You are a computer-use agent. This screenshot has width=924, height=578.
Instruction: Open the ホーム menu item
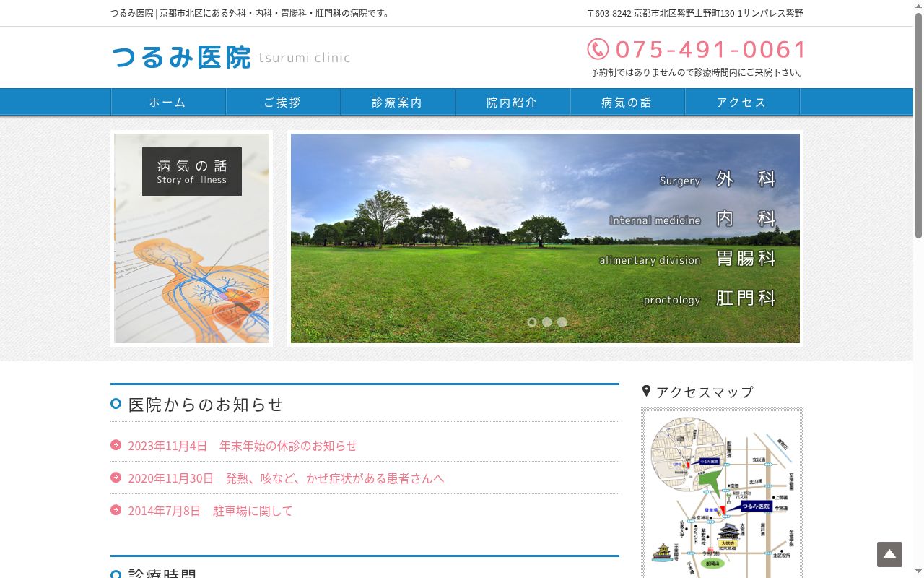pyautogui.click(x=168, y=102)
